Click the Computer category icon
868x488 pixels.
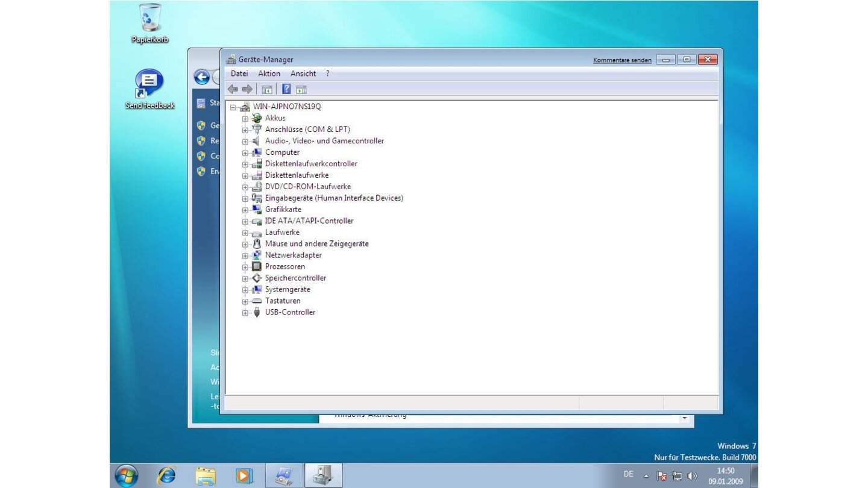[257, 152]
